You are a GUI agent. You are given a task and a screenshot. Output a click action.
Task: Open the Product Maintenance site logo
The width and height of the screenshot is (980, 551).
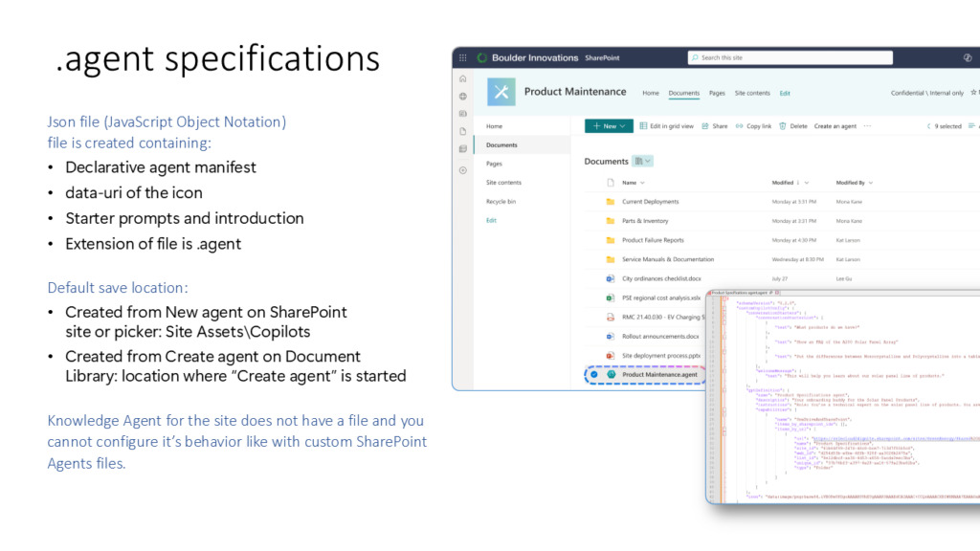pyautogui.click(x=501, y=92)
